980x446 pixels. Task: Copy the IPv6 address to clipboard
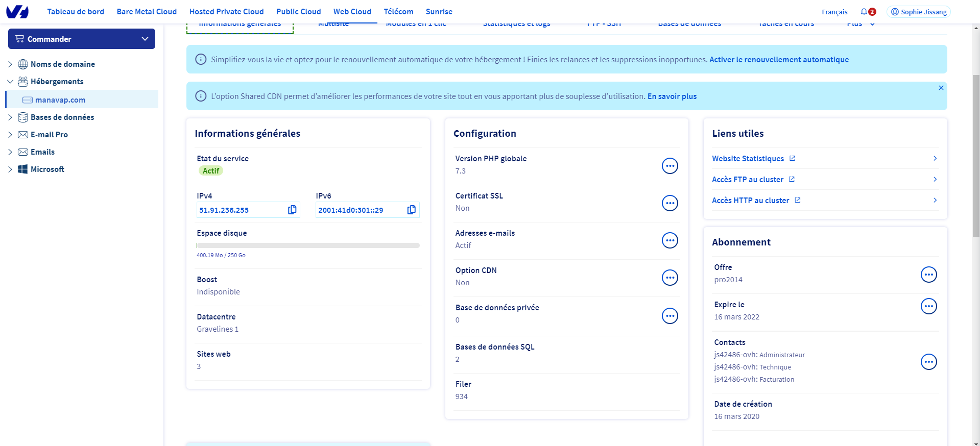pyautogui.click(x=411, y=210)
